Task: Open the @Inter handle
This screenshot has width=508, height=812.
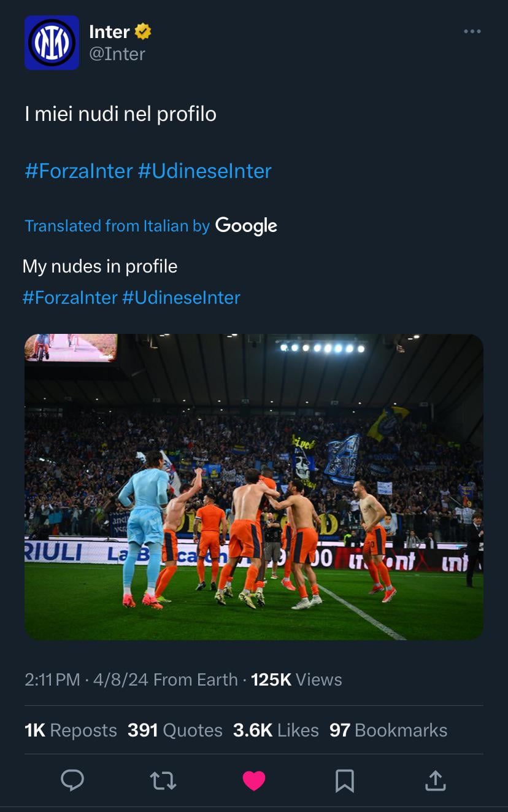Action: pos(117,54)
